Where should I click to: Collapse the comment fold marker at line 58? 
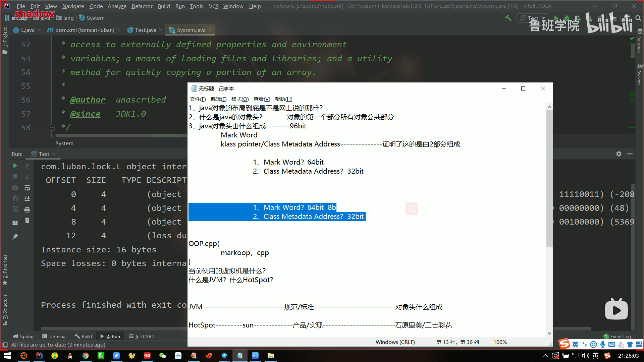click(x=52, y=127)
